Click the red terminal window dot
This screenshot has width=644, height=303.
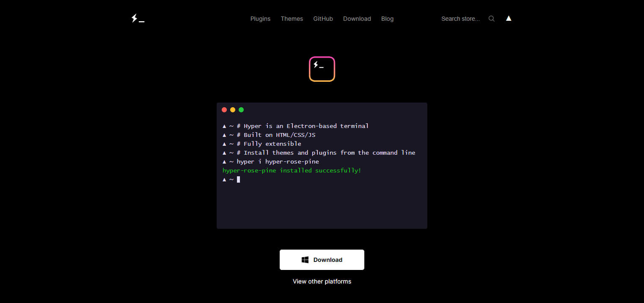click(x=224, y=110)
